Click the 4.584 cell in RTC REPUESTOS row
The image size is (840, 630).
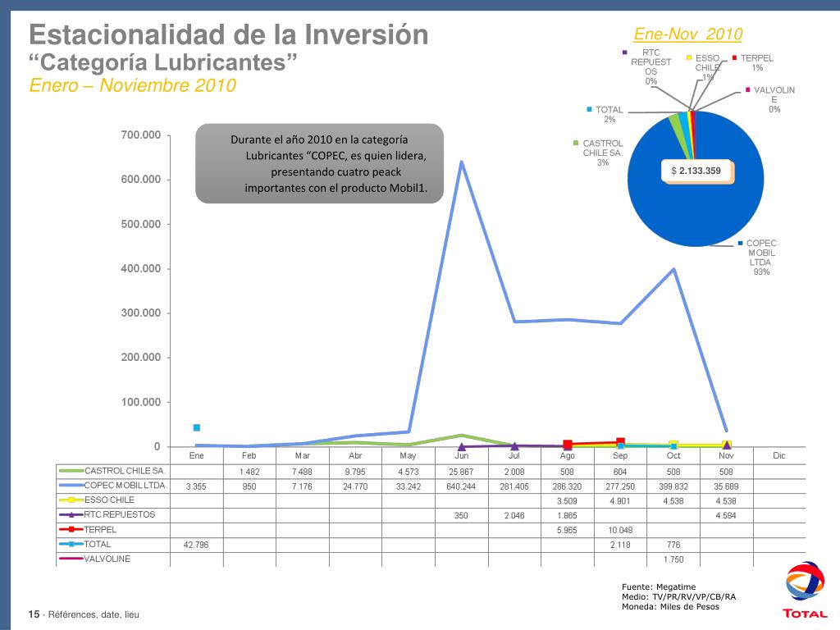[727, 516]
